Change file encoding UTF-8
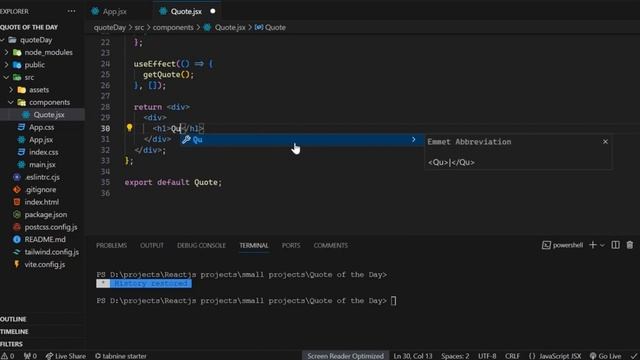Viewport: 640px width, 360px height. (x=487, y=356)
